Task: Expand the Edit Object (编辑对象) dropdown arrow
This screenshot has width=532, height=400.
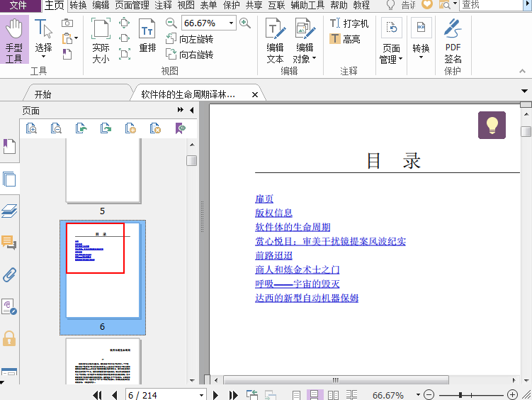Action: point(315,58)
